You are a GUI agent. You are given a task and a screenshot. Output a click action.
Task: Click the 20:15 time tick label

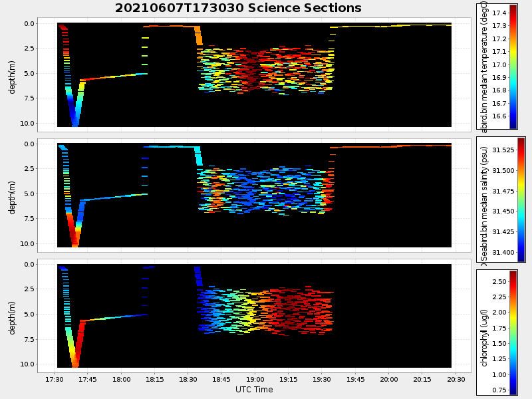tap(422, 379)
